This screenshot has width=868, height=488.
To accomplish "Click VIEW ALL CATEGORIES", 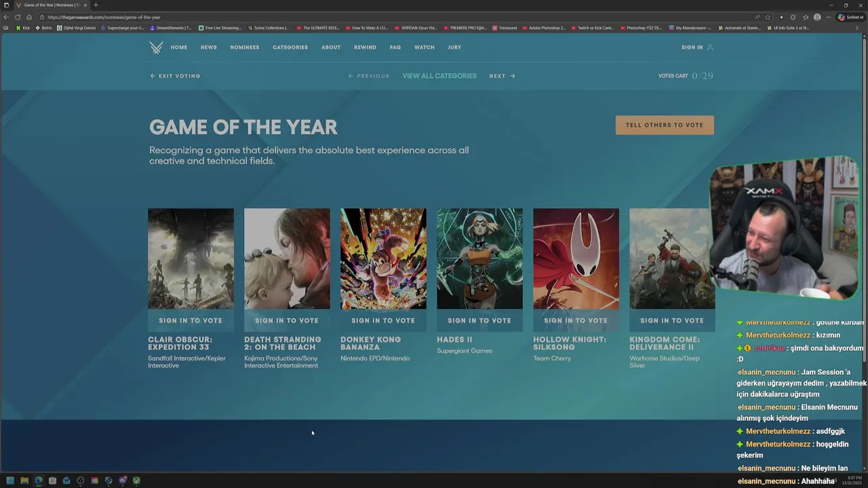I will pos(439,76).
